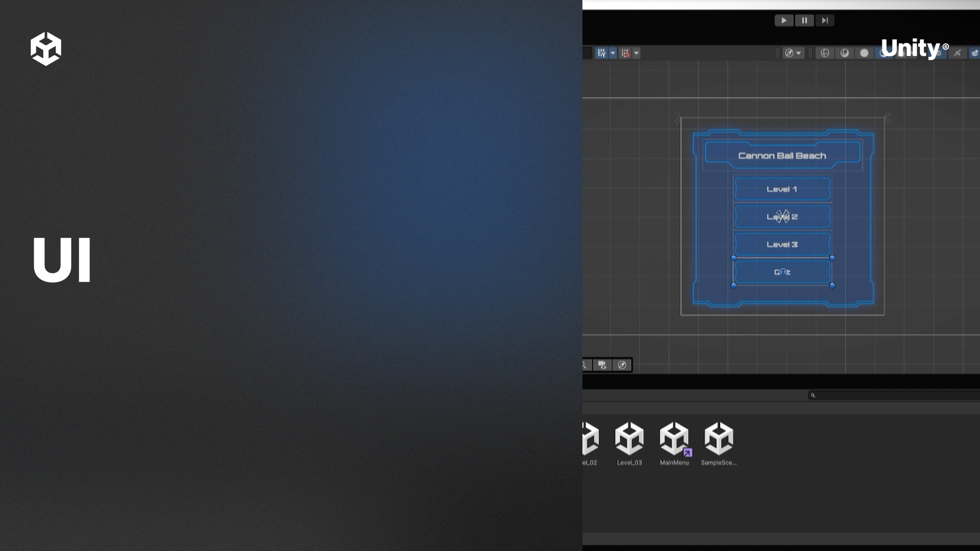Click the Cannon Ball Beach title panel

tap(782, 155)
